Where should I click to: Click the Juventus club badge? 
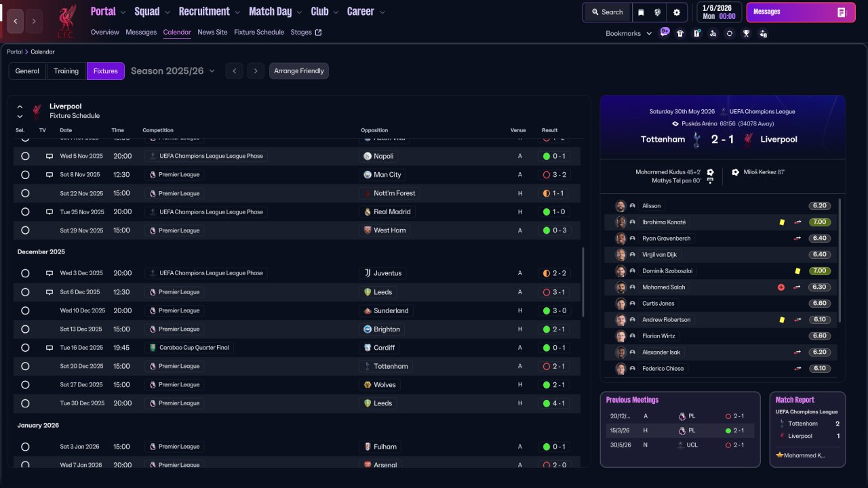coord(368,273)
